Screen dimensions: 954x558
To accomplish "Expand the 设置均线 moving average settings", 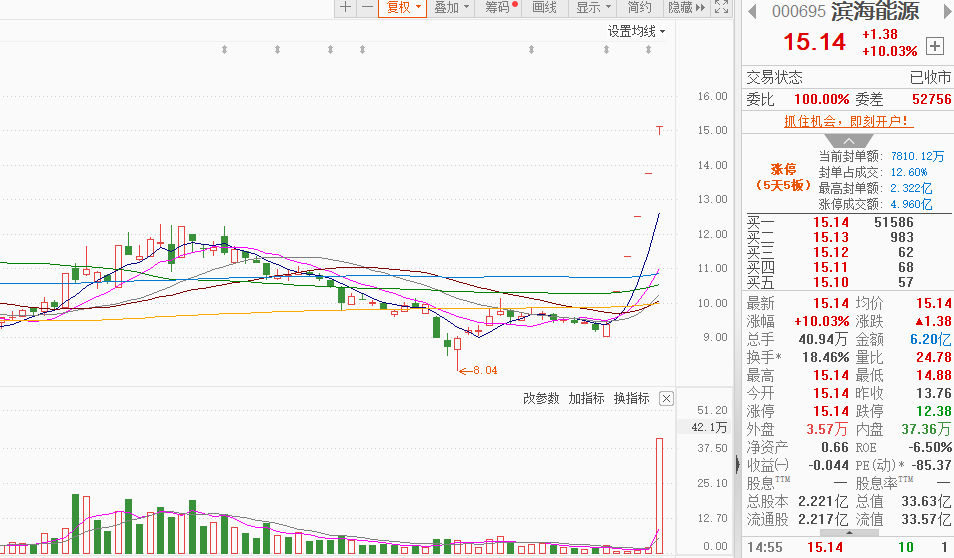I will [637, 31].
